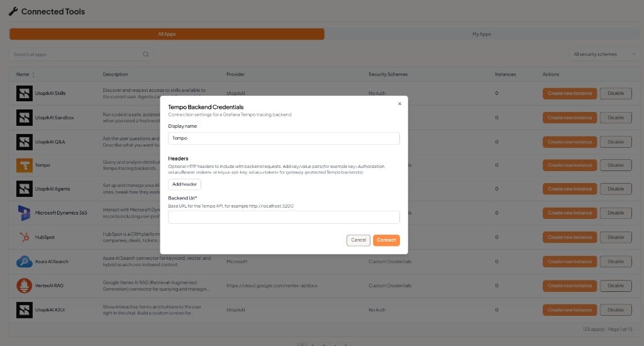Disable the HubSpot app
Viewport: 644px width, 346px height.
616,237
